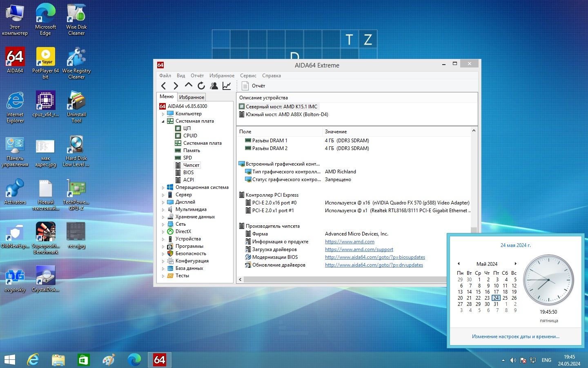The image size is (588, 368).
Task: Click the ENG language indicator
Action: (546, 360)
